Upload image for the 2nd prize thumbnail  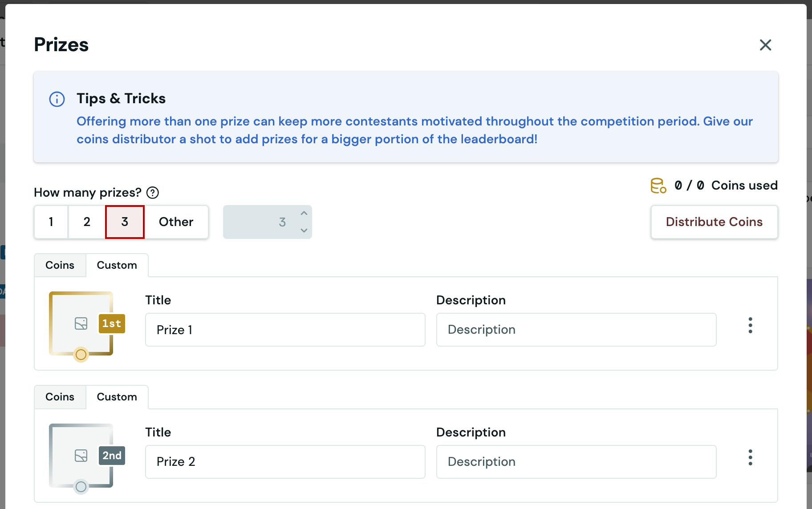click(x=81, y=456)
